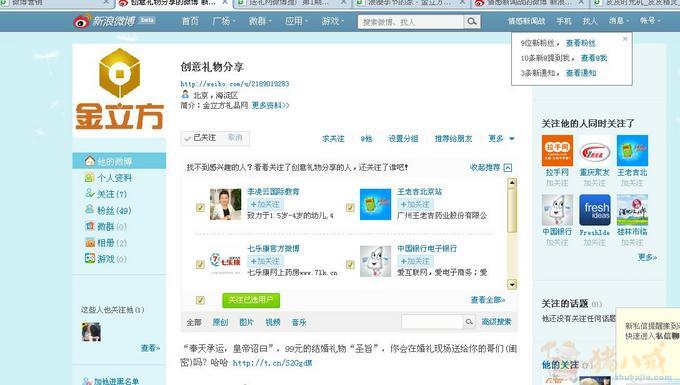Open the 帐号 dropdown
Screen dimensions: 680x385
click(x=650, y=21)
